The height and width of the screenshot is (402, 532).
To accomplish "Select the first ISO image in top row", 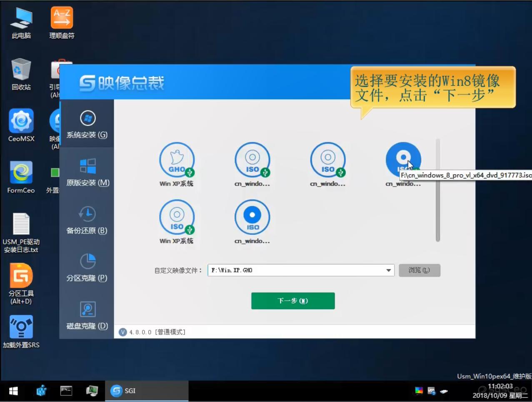I will (x=252, y=160).
